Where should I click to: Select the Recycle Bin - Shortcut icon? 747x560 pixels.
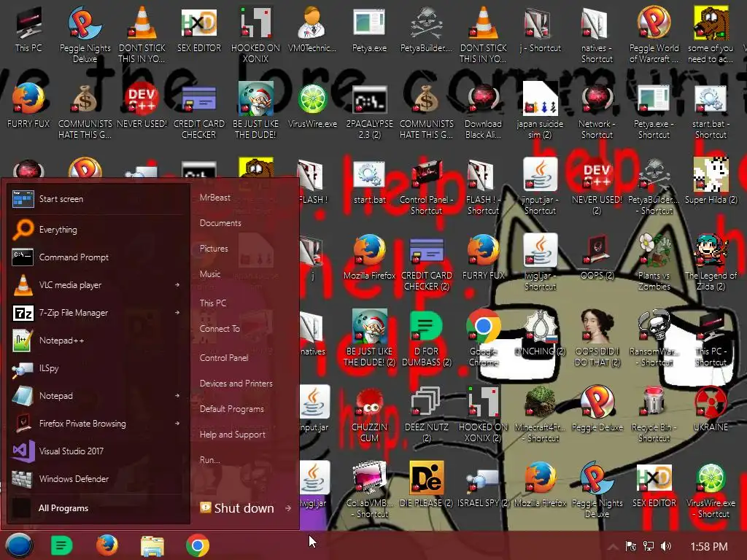(x=654, y=414)
